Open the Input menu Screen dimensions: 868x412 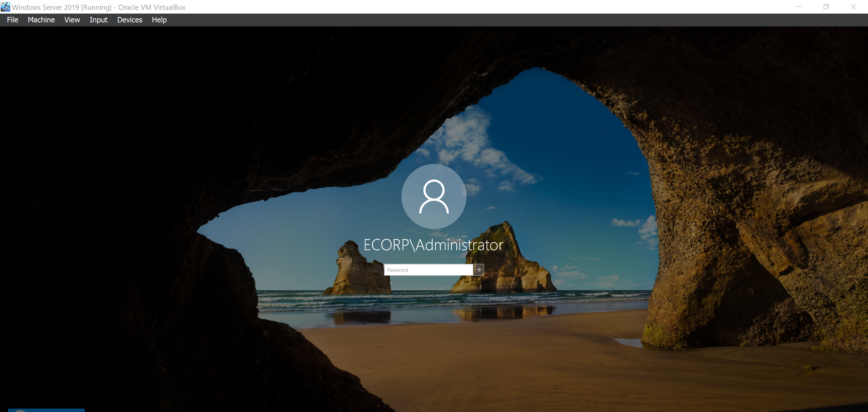point(99,20)
